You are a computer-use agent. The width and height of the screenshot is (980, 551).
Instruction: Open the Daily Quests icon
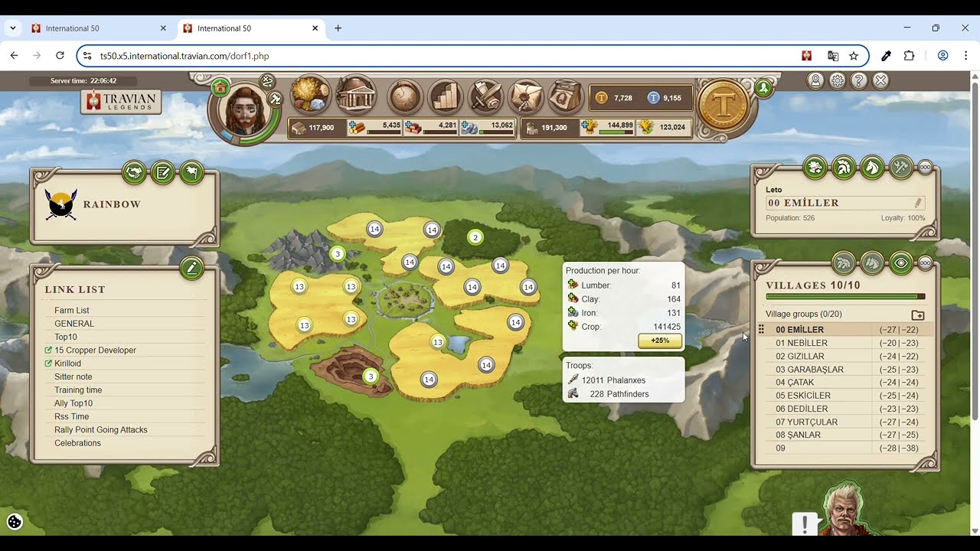pos(565,97)
